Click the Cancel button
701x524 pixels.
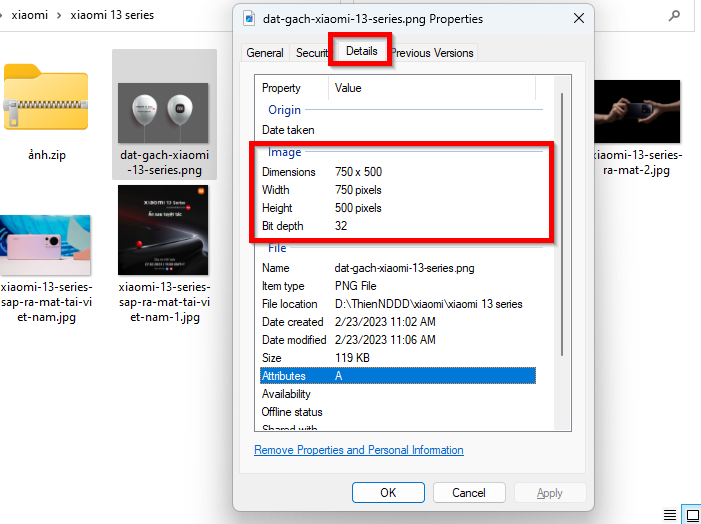469,493
